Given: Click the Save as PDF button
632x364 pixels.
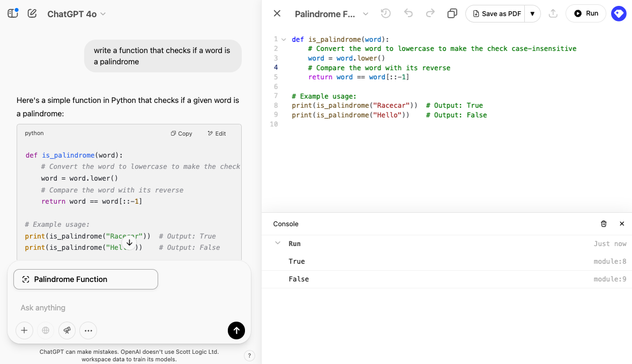Looking at the screenshot, I should tap(496, 14).
